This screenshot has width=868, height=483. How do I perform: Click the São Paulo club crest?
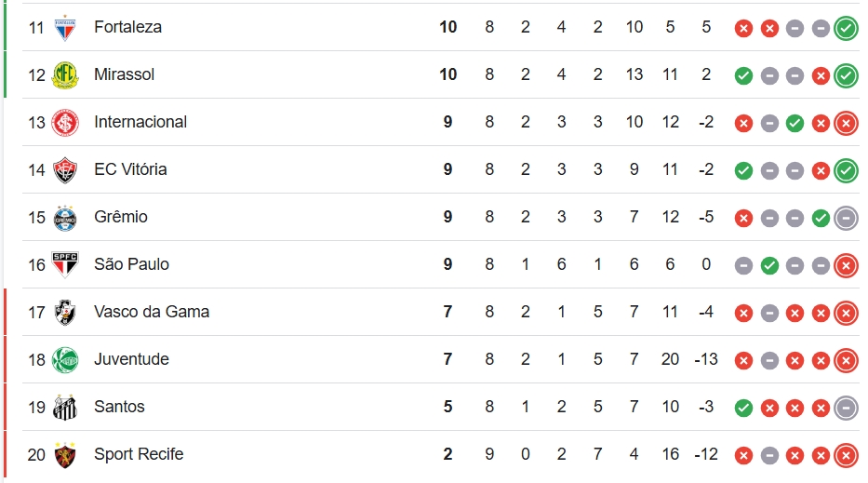[x=65, y=264]
